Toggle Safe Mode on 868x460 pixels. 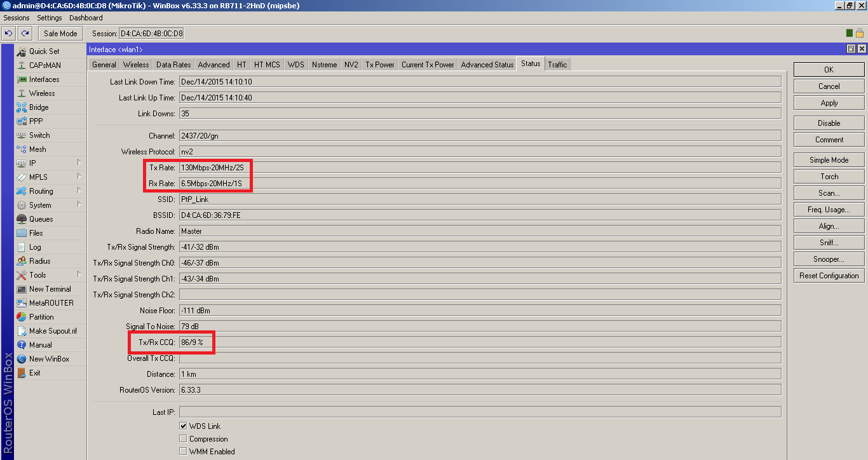coord(60,34)
